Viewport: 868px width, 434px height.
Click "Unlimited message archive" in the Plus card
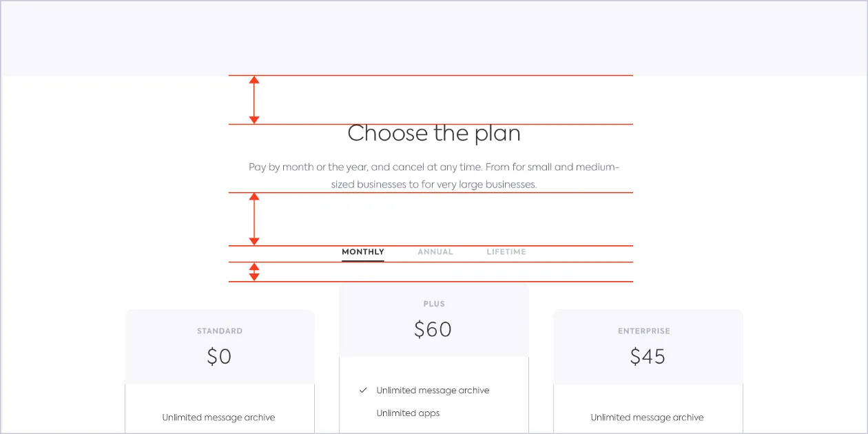point(433,391)
